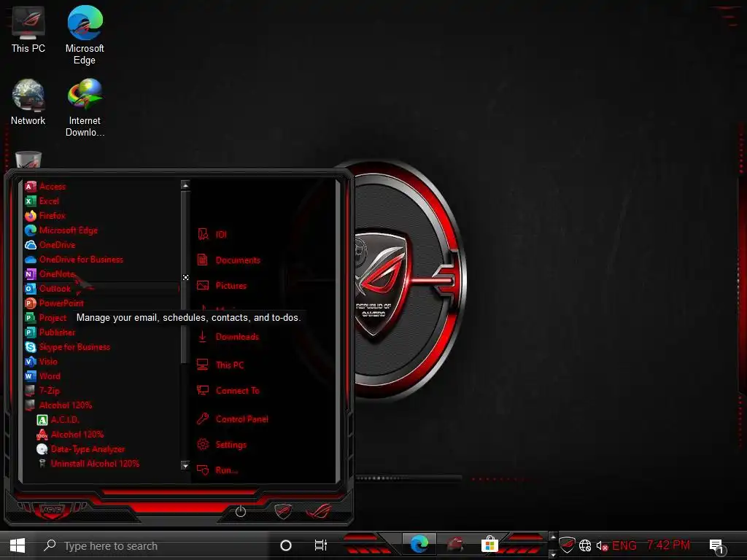Screen dimensions: 747x560
Task: Click the taskbar search box
Action: click(x=153, y=545)
